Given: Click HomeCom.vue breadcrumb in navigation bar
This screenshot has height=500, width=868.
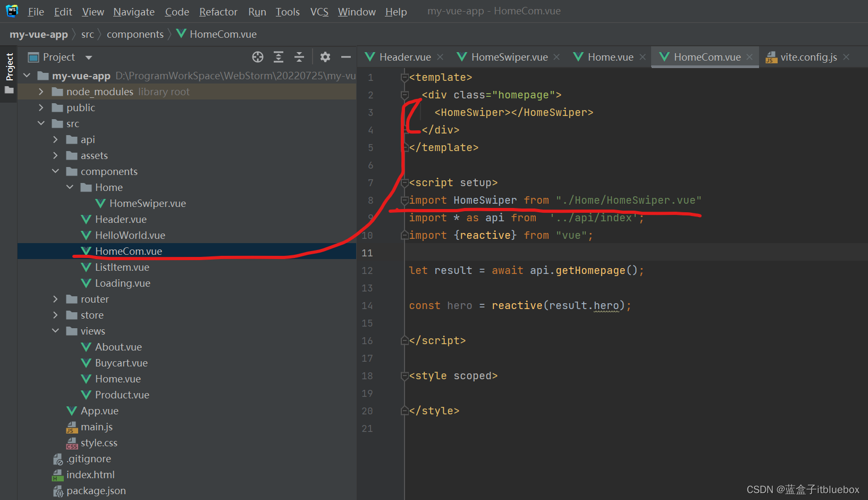Looking at the screenshot, I should (x=217, y=34).
